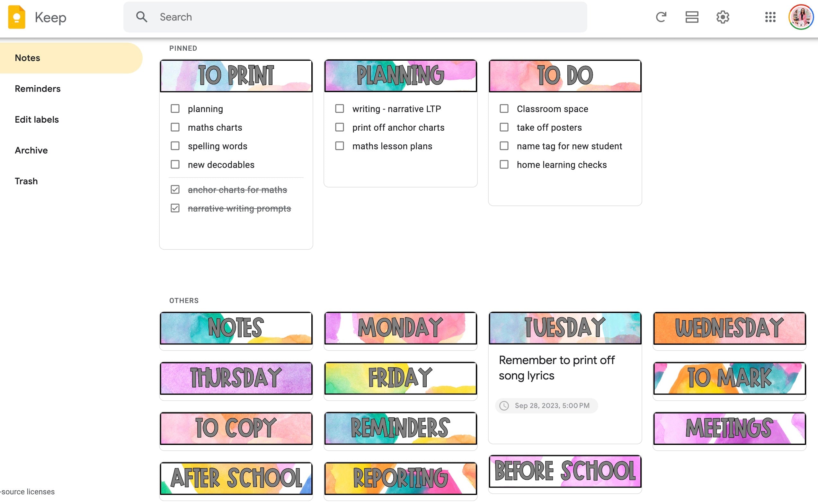Navigate to Reminders in sidebar
This screenshot has width=818, height=504.
pyautogui.click(x=38, y=89)
